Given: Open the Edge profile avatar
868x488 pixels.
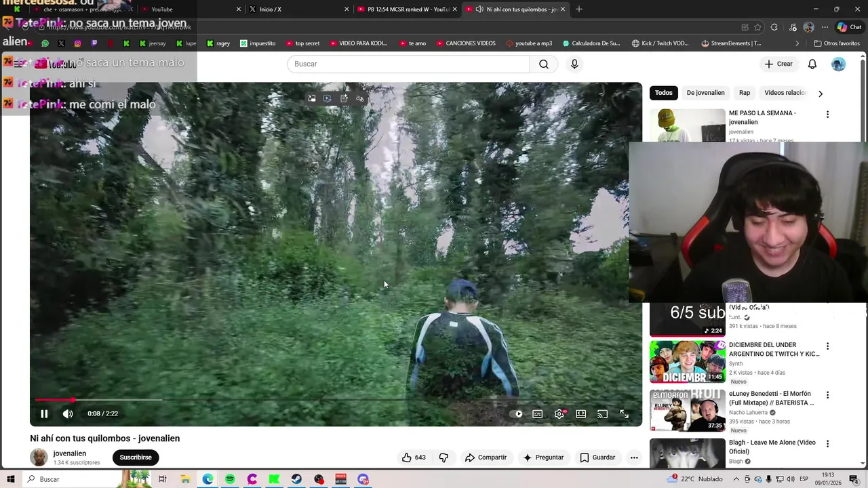Looking at the screenshot, I should click(808, 27).
